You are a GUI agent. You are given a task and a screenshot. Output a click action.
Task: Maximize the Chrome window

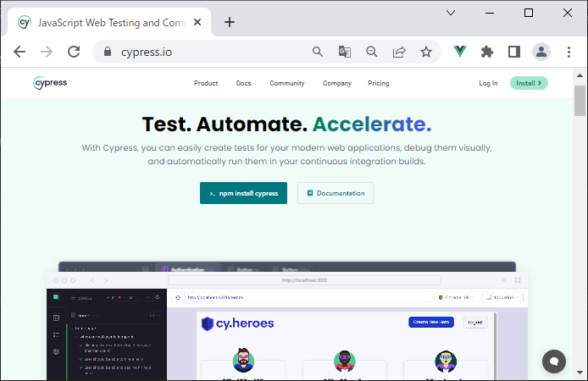click(x=529, y=13)
